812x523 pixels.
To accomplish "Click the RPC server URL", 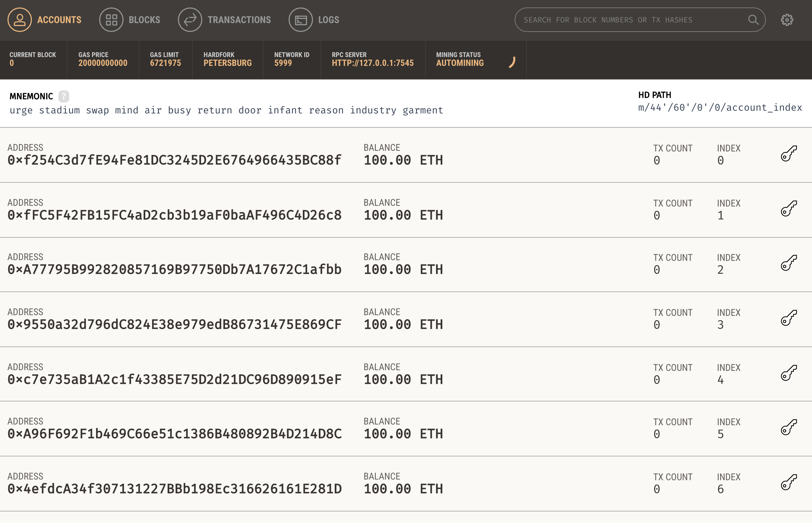I will 372,63.
